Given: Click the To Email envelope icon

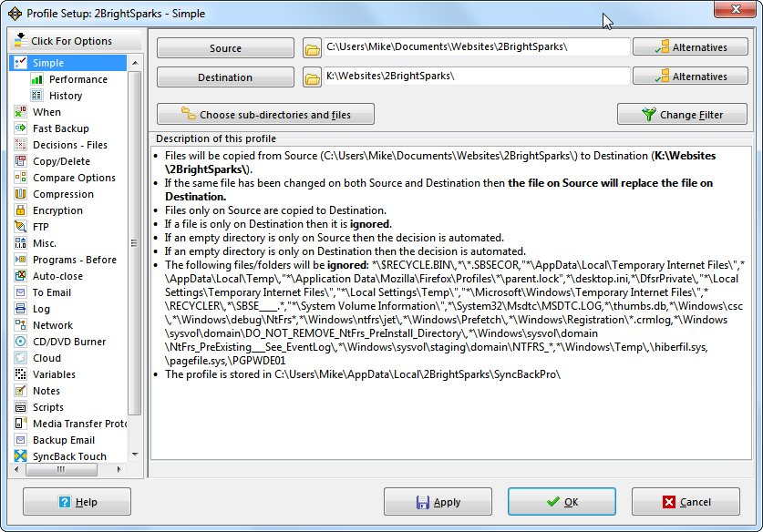Looking at the screenshot, I should pos(20,292).
